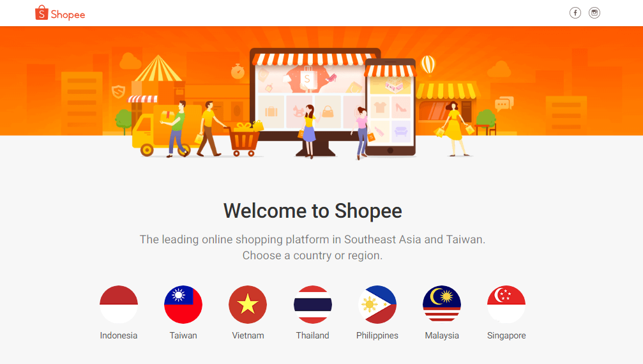Click the Welcome to Shopee heading
This screenshot has width=643, height=364.
coord(312,211)
